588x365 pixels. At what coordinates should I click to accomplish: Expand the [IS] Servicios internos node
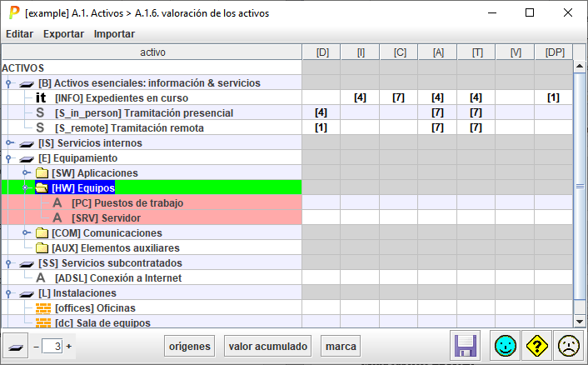tap(7, 143)
